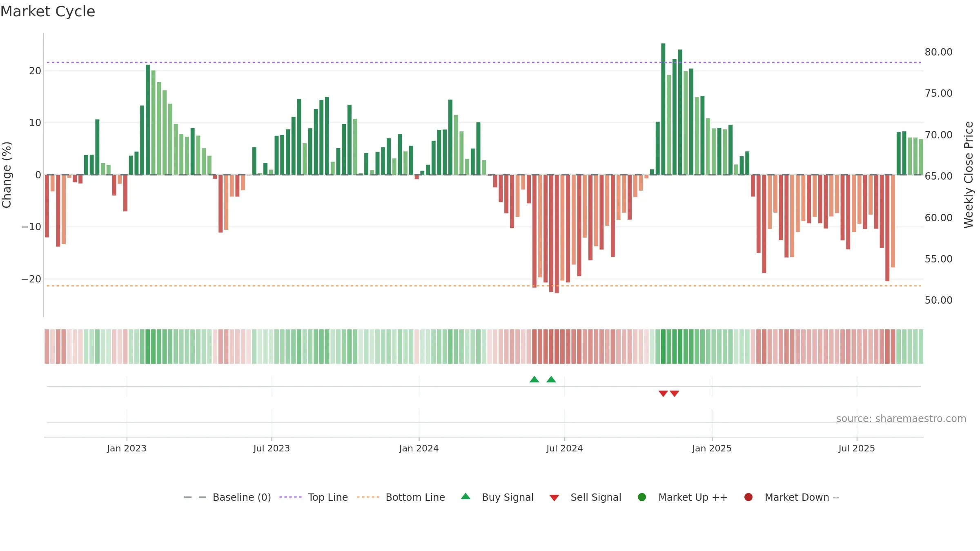Click the '65.00' price axis value
Screen dimensions: 980x551
tap(938, 176)
